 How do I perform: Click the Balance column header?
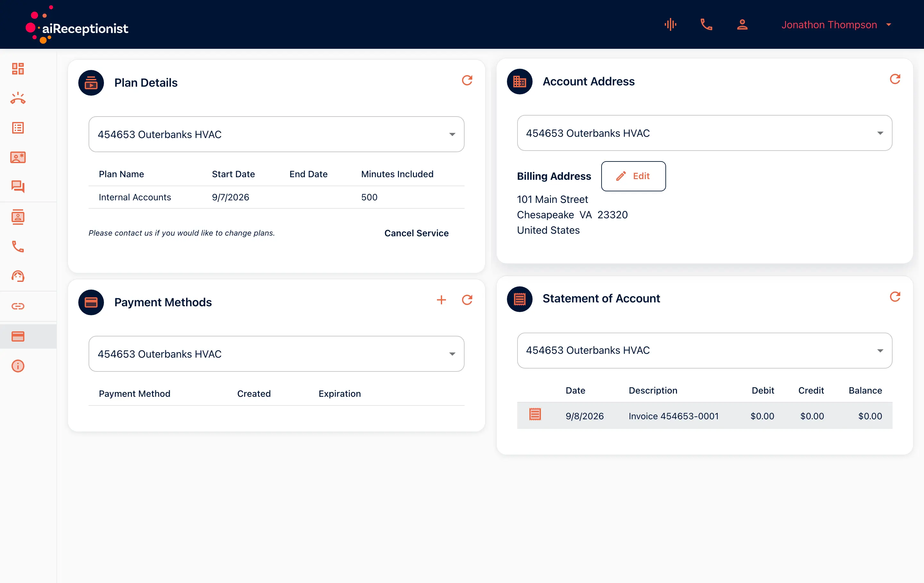(x=865, y=391)
